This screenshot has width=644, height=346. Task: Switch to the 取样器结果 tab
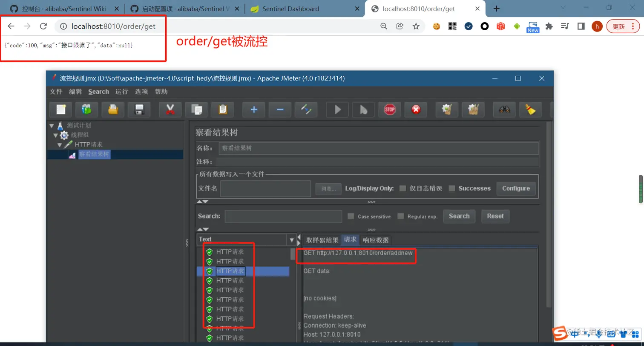click(322, 240)
